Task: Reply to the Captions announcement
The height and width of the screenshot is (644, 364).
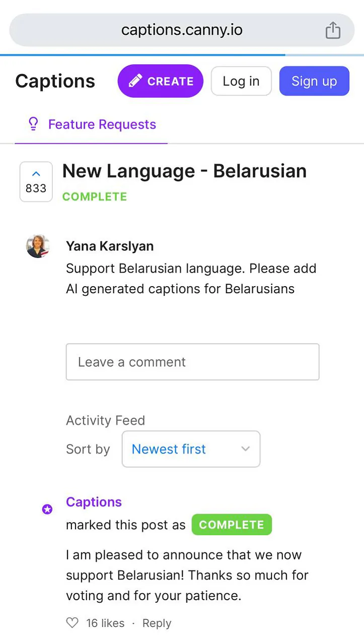Action: (157, 623)
